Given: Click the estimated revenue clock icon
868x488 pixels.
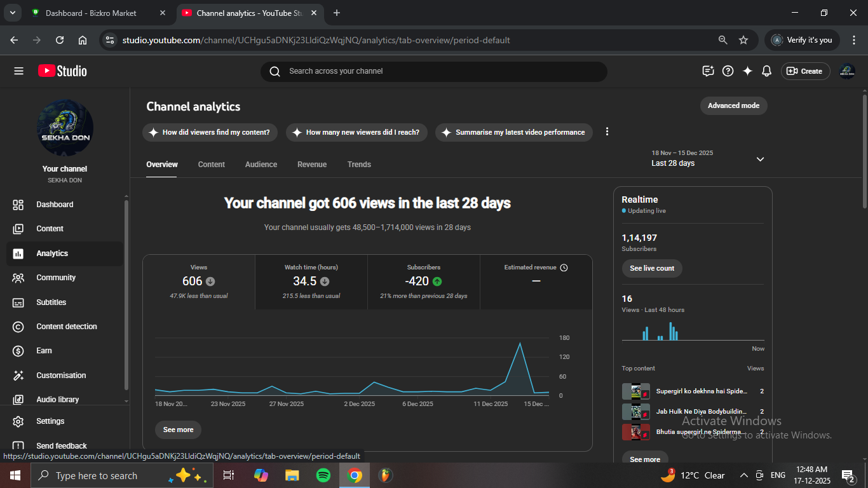Looking at the screenshot, I should (x=564, y=268).
